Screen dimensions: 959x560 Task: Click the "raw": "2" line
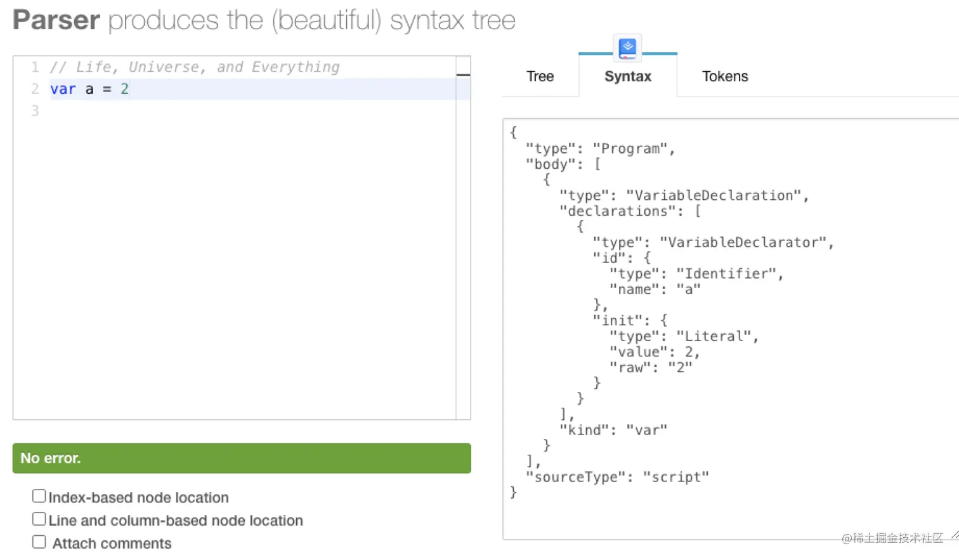click(651, 367)
